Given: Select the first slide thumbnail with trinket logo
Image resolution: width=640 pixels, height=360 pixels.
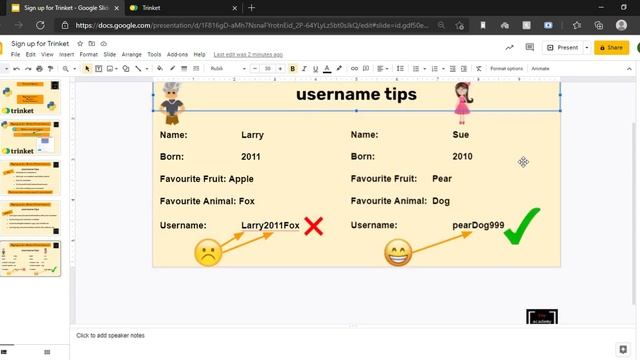Looking at the screenshot, I should pyautogui.click(x=31, y=98).
